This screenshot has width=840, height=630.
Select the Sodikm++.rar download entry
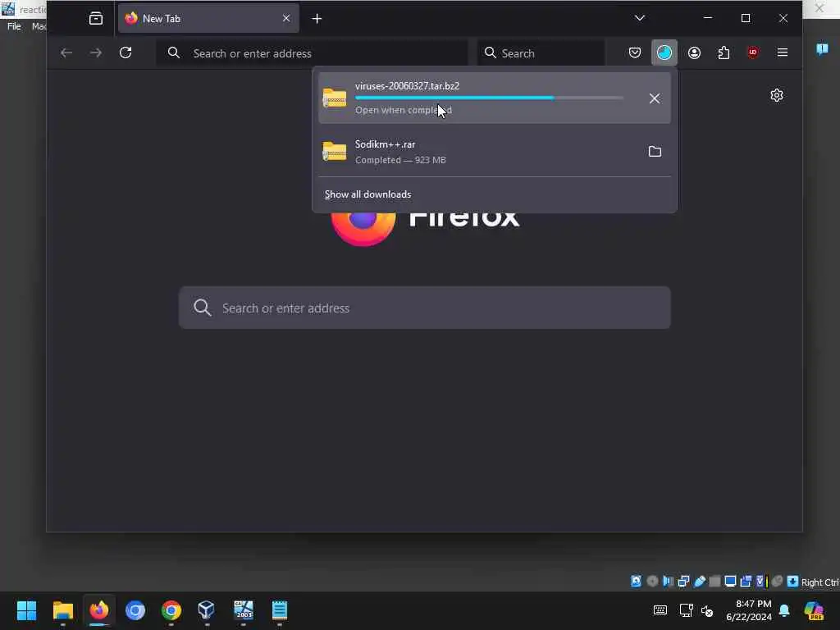click(495, 152)
